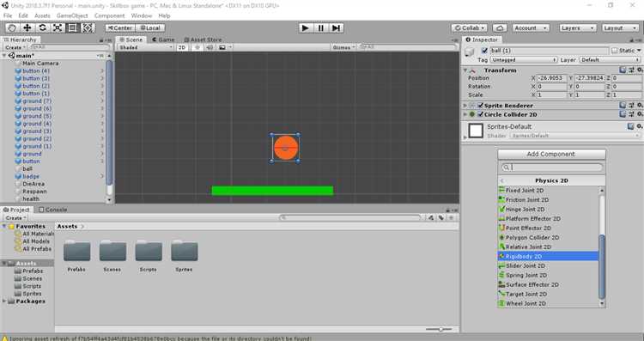
Task: Open the Shaded draw mode dropdown
Action: [x=145, y=47]
